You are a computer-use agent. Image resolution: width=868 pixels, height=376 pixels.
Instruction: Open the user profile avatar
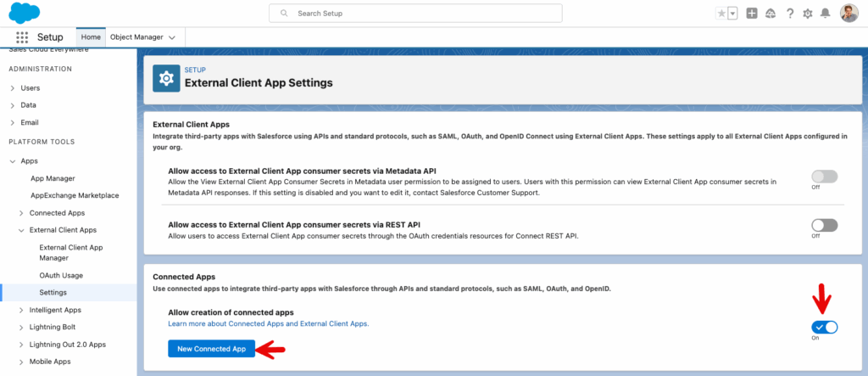pos(849,14)
